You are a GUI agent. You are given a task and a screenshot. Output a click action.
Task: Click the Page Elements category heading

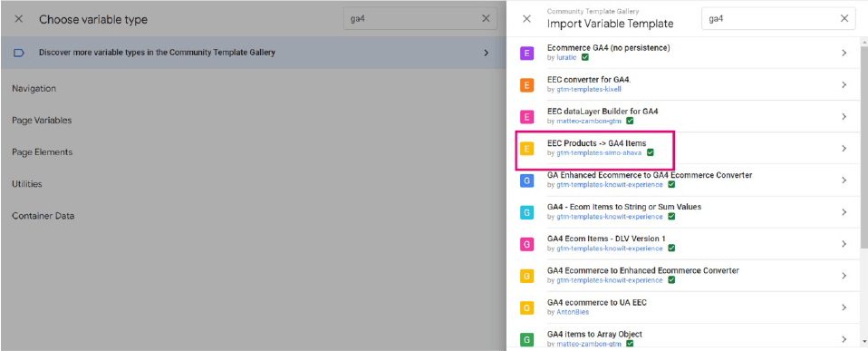[42, 152]
